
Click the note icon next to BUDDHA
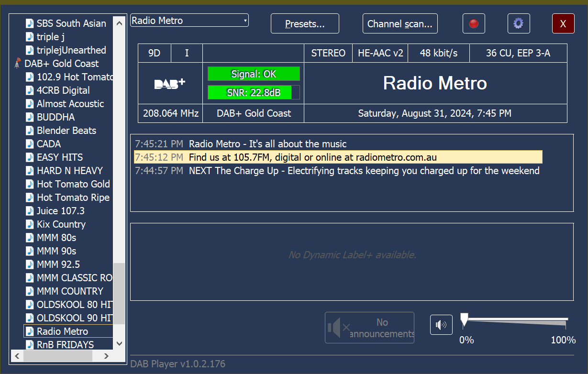pyautogui.click(x=30, y=117)
